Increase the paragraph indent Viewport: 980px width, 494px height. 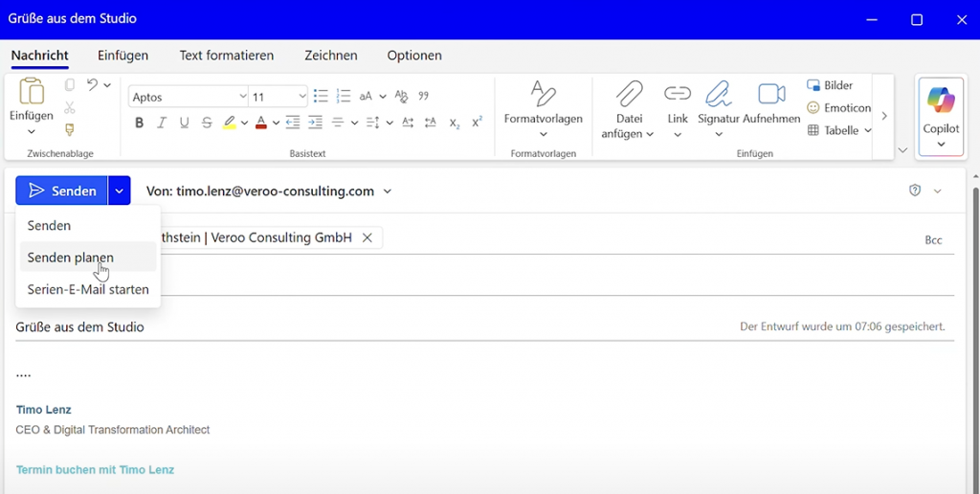[315, 123]
